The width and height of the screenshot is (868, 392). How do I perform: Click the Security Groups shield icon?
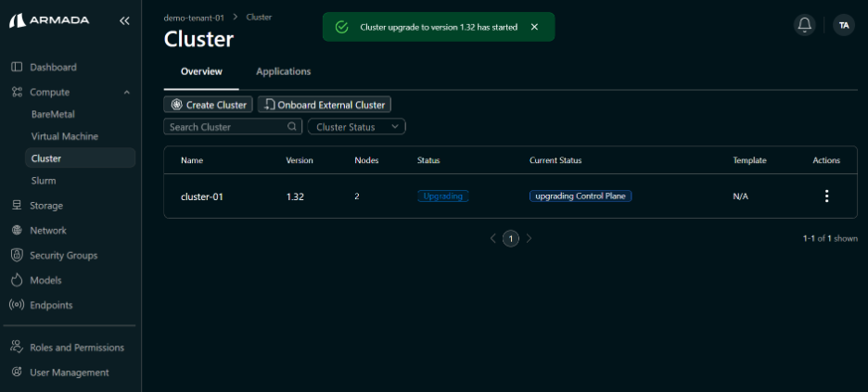tap(17, 255)
